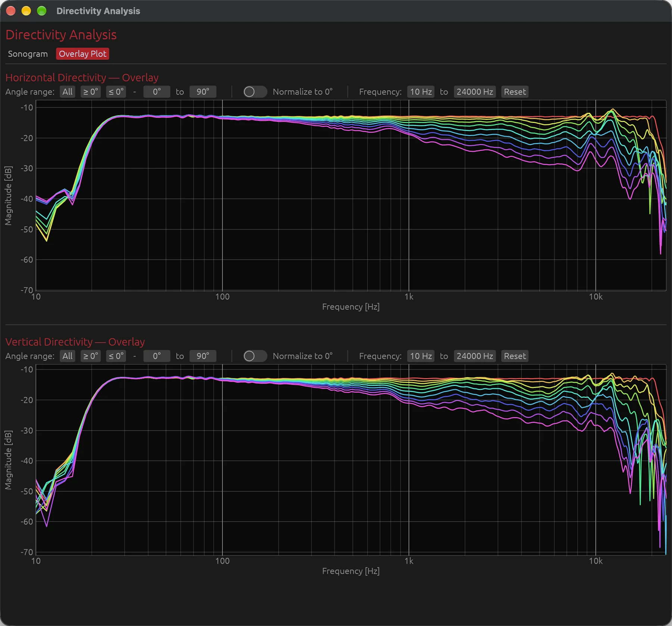Screen dimensions: 672x626
Task: Minimize the Directivity Analysis window
Action: tap(26, 11)
